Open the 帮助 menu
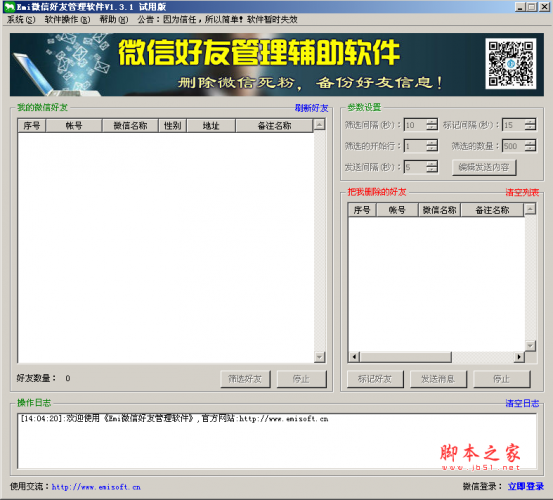The image size is (553, 500). click(x=114, y=19)
